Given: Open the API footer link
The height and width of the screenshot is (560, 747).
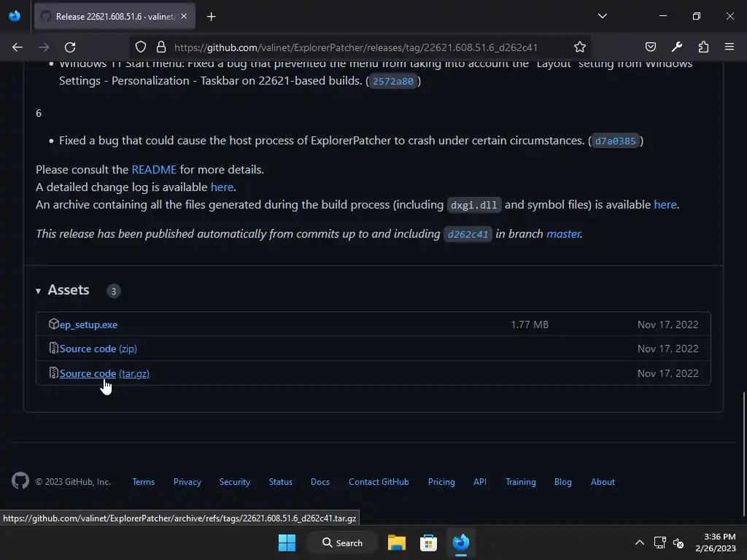Looking at the screenshot, I should click(x=480, y=482).
